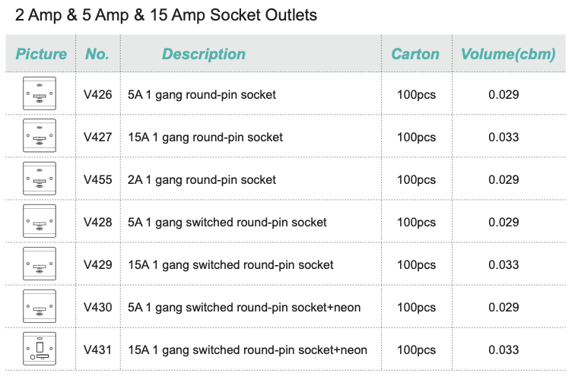Click the Description column header
The height and width of the screenshot is (392, 578).
pos(204,54)
